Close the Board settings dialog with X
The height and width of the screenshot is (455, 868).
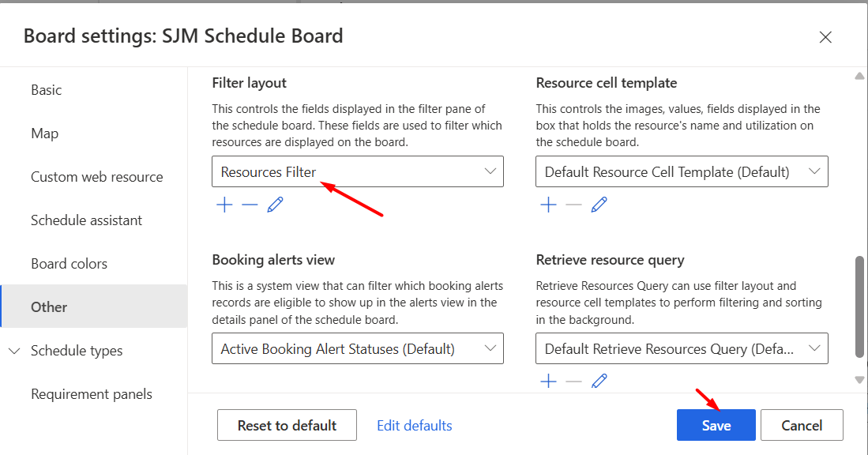pos(825,37)
